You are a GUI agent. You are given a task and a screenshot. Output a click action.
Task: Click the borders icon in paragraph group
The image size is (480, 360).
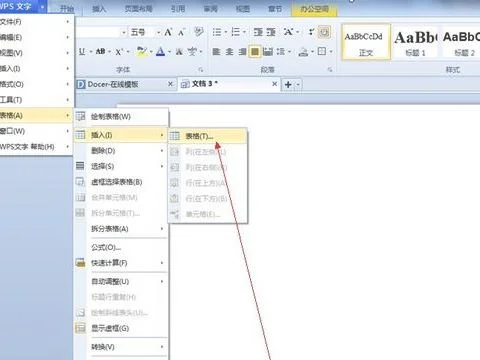322,51
